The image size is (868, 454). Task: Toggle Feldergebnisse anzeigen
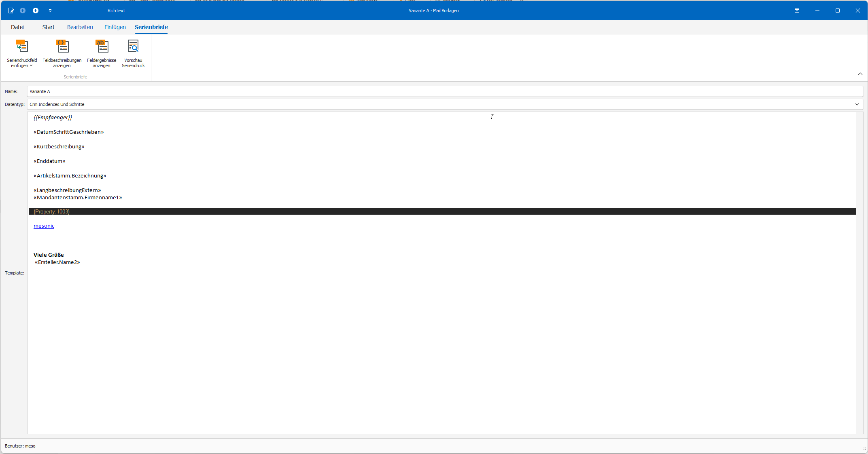pyautogui.click(x=102, y=53)
